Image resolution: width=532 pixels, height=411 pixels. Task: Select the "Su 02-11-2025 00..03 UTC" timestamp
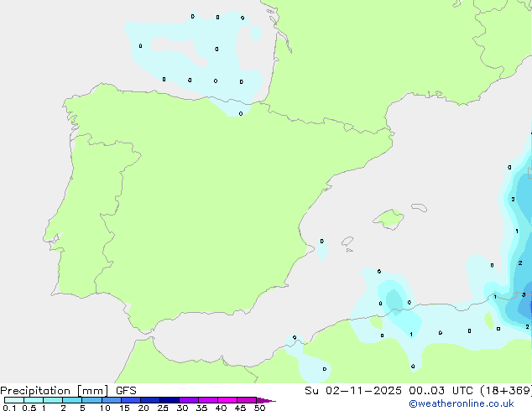389,391
